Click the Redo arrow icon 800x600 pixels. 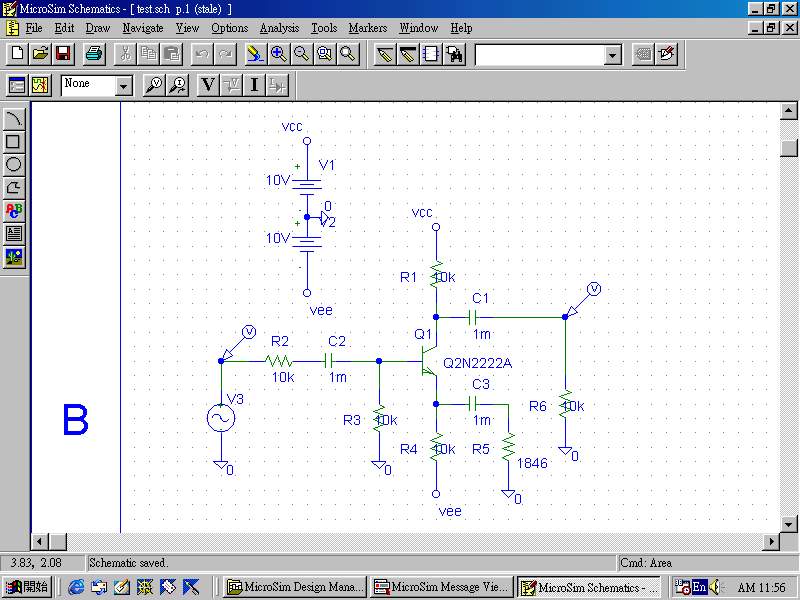click(225, 54)
